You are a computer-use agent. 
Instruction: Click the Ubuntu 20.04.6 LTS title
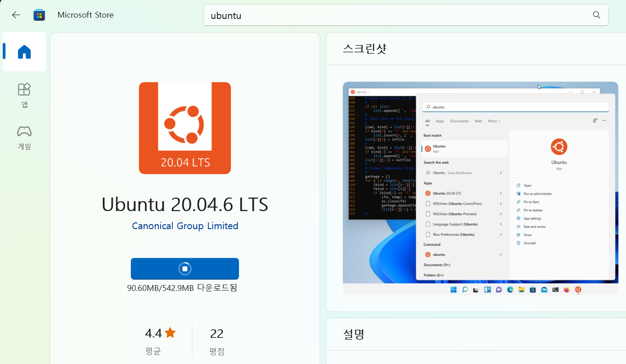click(x=185, y=204)
